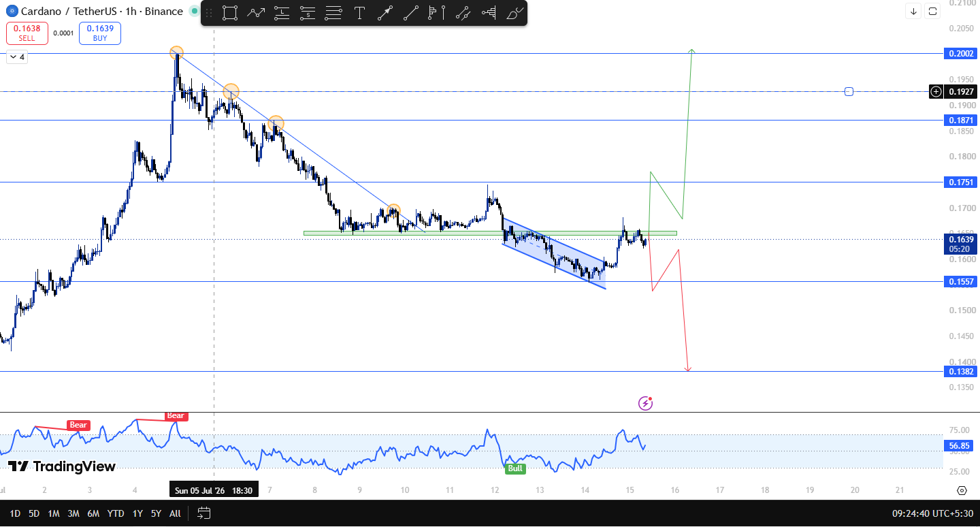Open the Go to date calendar icon
The height and width of the screenshot is (527, 980).
(x=203, y=513)
